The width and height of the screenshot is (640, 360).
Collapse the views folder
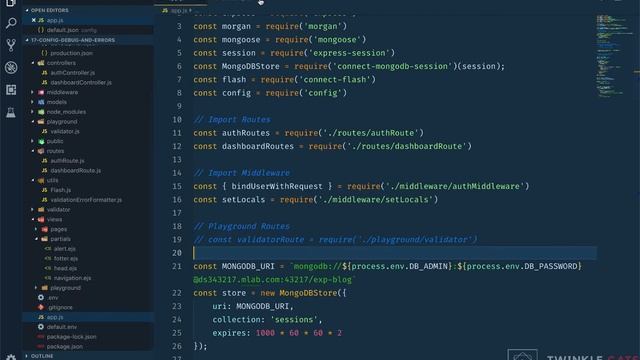pos(33,219)
